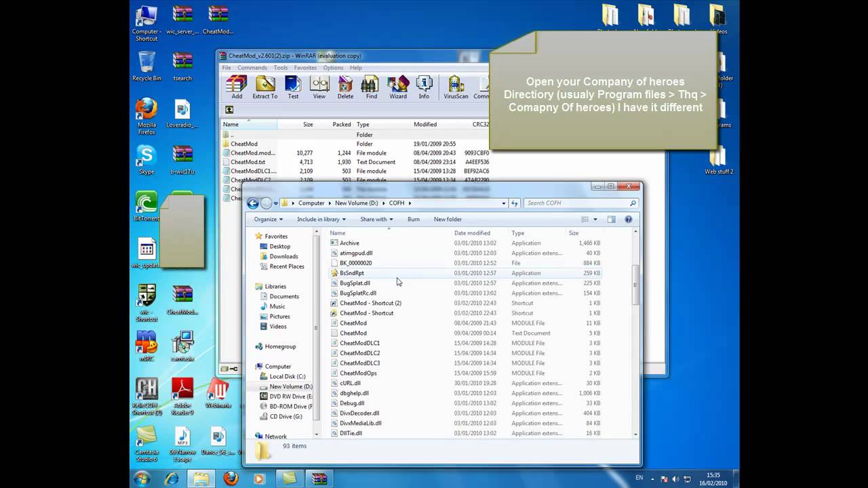Open the Commands menu in WinRAR
868x488 pixels.
click(x=252, y=68)
